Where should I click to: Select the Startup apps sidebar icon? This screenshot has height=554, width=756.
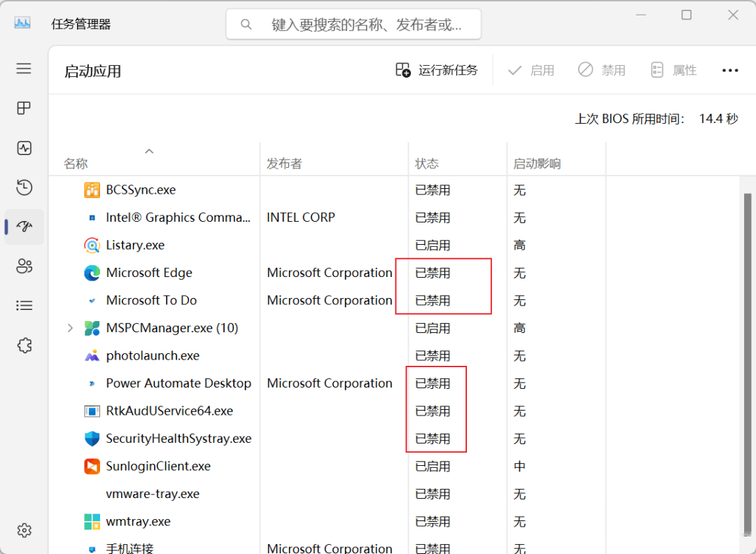click(24, 227)
